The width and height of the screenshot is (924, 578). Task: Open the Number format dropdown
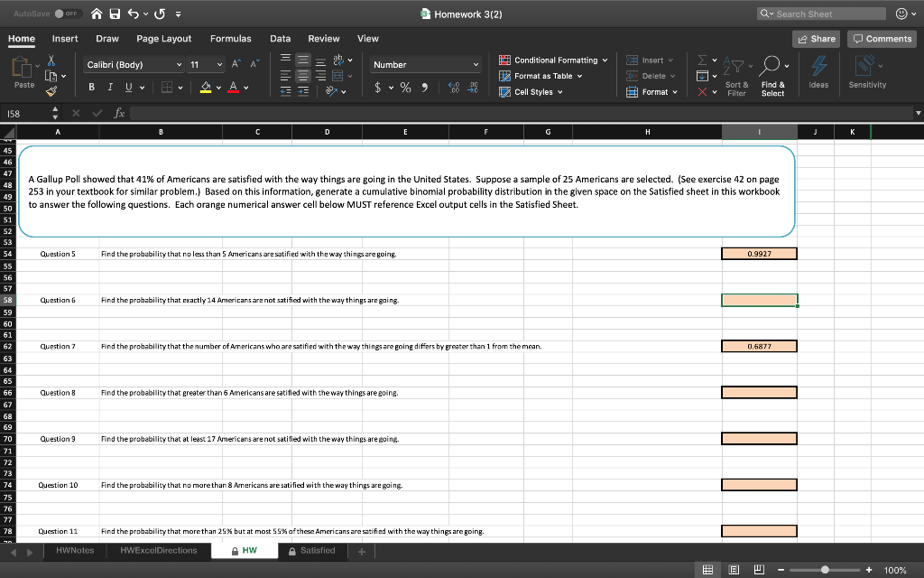[424, 63]
